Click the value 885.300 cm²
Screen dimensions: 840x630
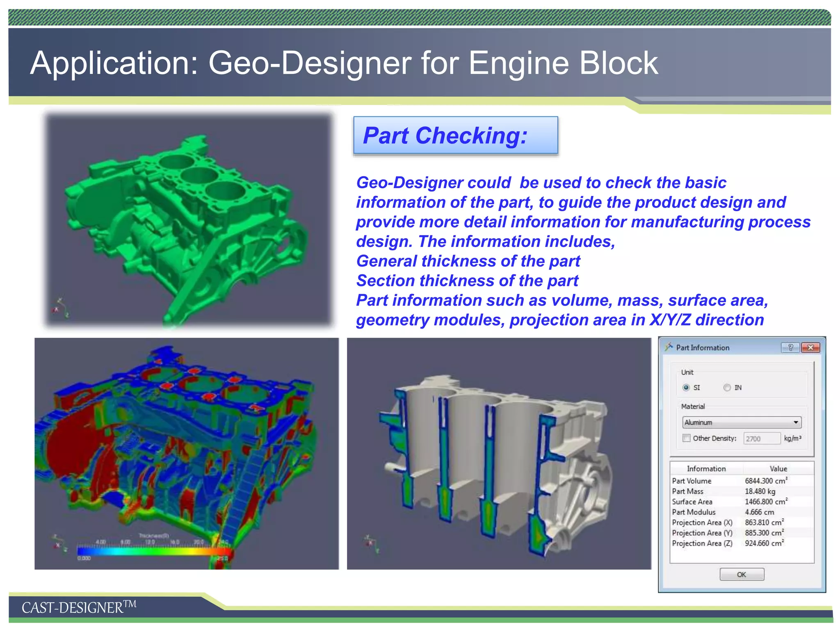click(764, 532)
